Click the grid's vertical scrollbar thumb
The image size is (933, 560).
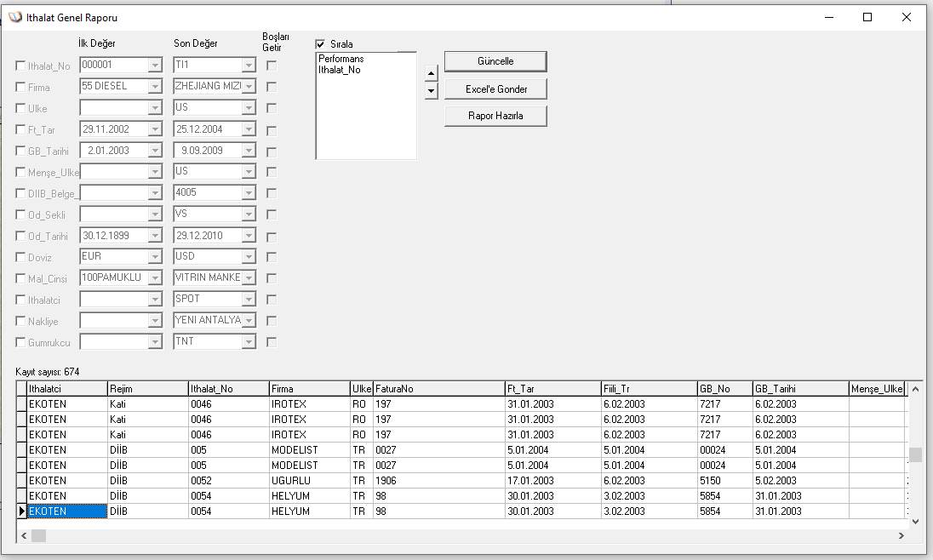[x=916, y=454]
